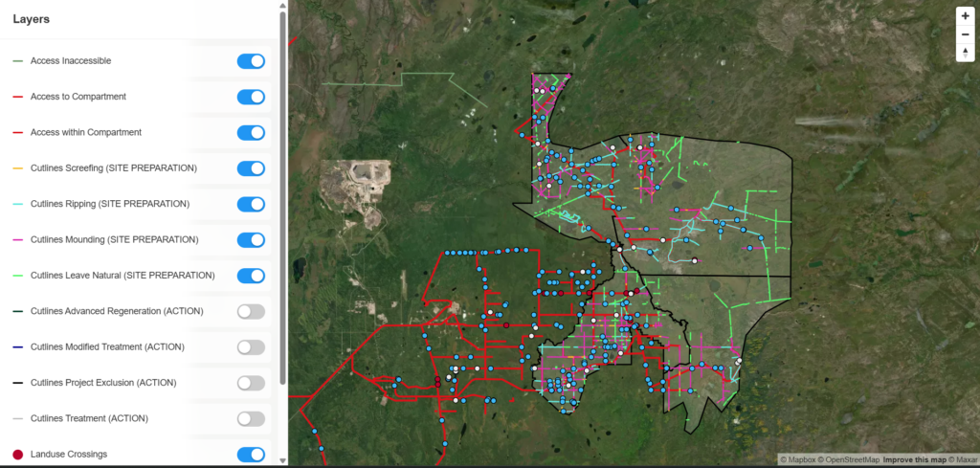Click the Access to Compartment label
Viewport: 980px width, 468px height.
click(78, 97)
